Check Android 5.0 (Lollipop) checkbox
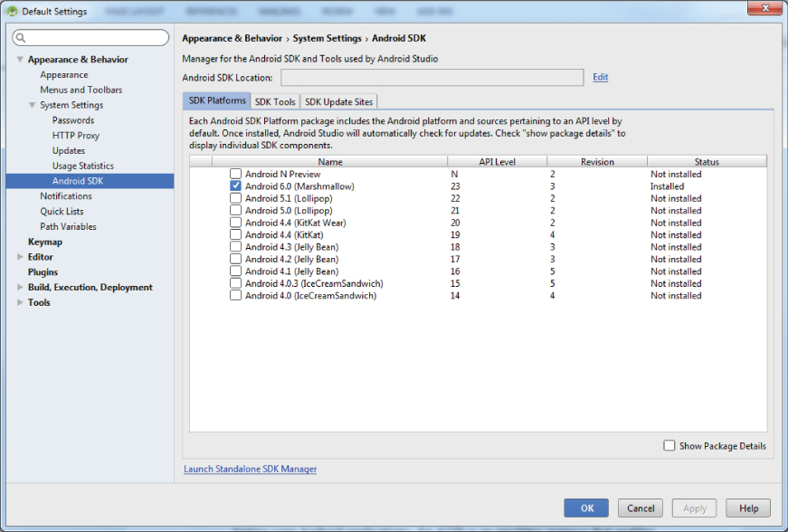 (236, 210)
